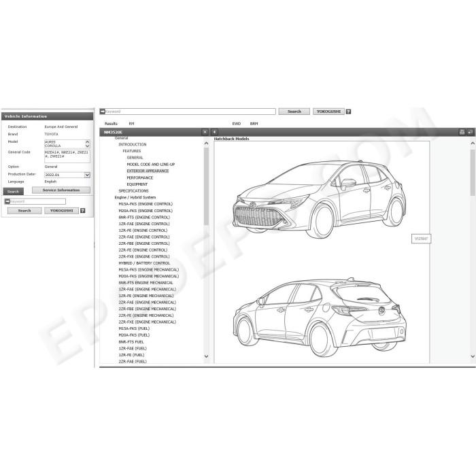Open M15A-FKS (ENGINE MECHANICAL)
Viewport: 476px width, 476px height.
pos(149,269)
